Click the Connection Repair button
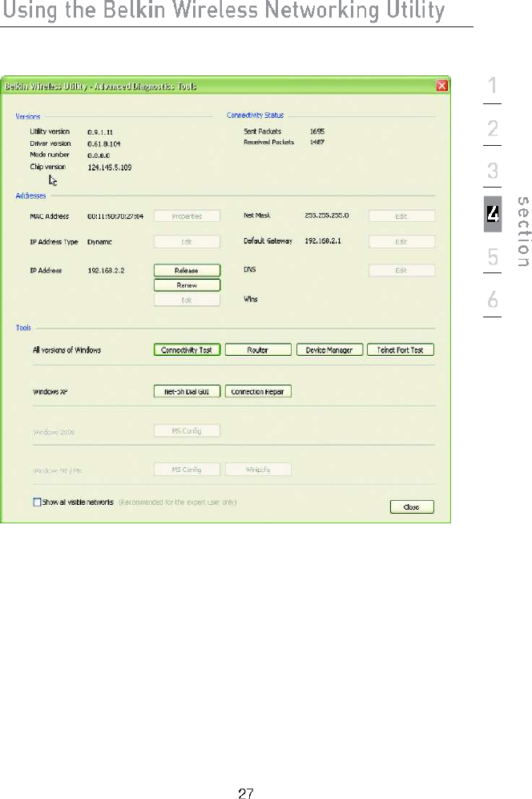 [x=258, y=391]
